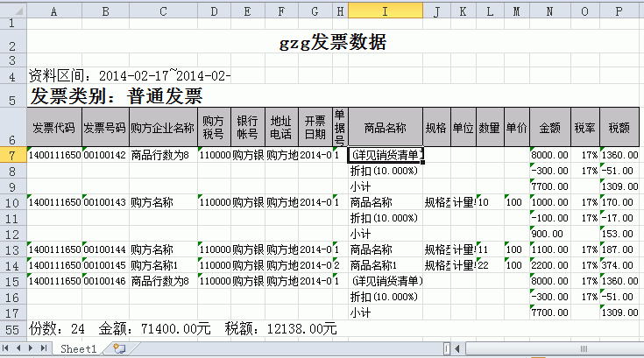Select column I header
Screen dimensions: 644x358
(x=386, y=11)
